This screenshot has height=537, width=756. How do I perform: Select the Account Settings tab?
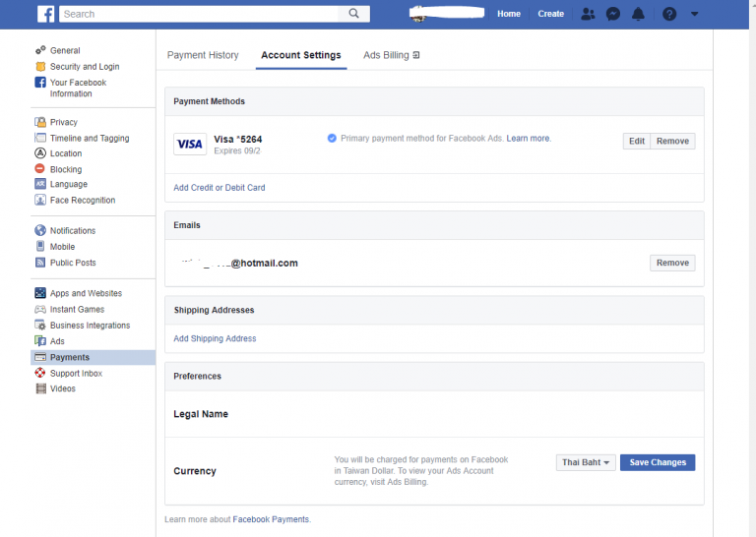tap(301, 55)
